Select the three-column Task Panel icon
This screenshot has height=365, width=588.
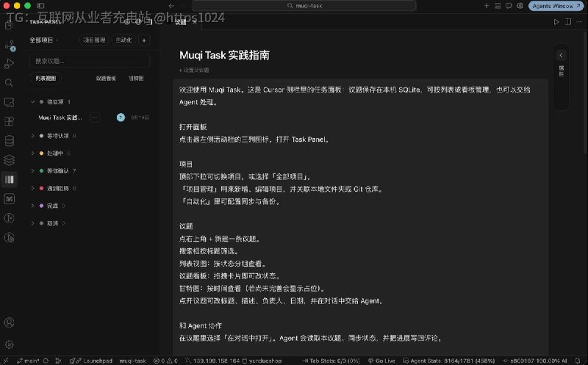pyautogui.click(x=9, y=179)
